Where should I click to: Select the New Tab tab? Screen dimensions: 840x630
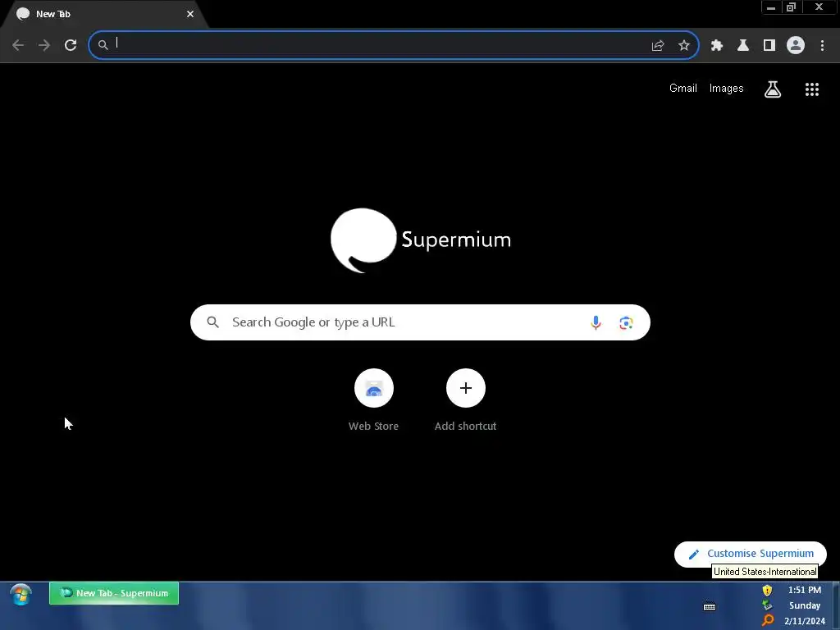click(104, 14)
